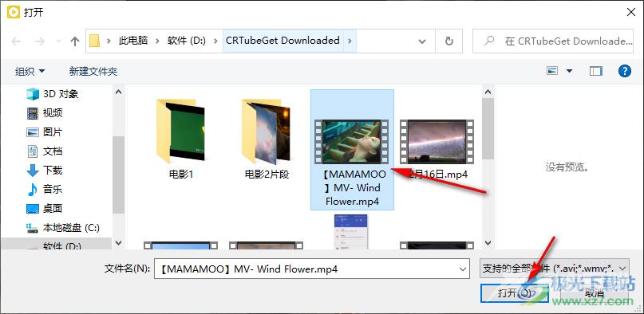Select 此电脑 in the address path

click(133, 41)
